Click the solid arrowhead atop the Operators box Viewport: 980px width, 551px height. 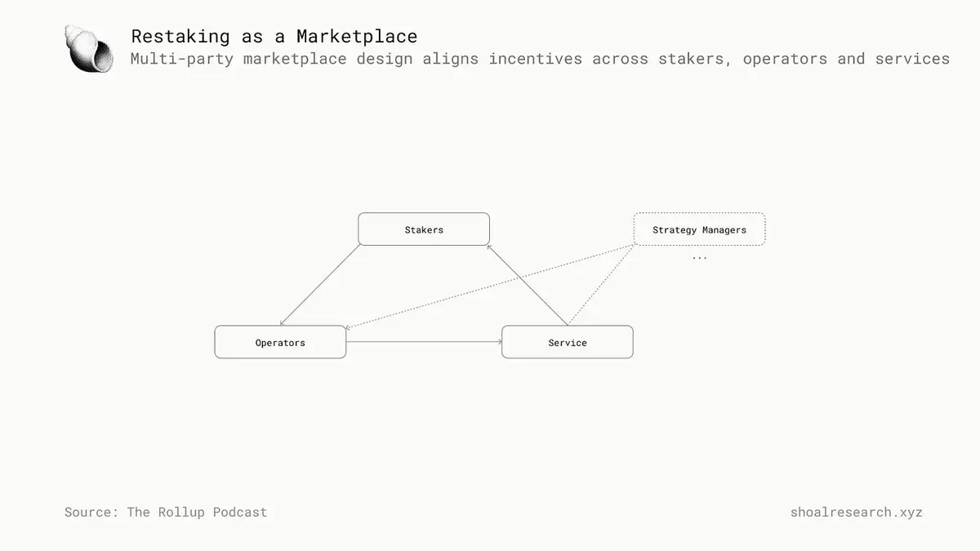283,323
